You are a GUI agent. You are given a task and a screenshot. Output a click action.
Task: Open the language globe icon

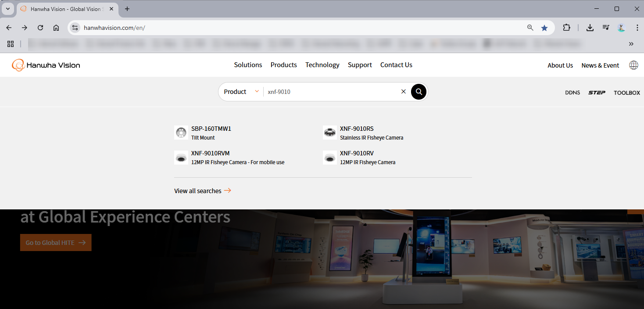[633, 65]
